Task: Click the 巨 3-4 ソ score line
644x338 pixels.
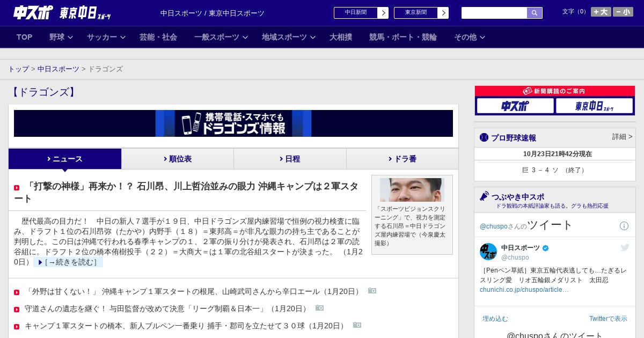Action: (x=555, y=170)
